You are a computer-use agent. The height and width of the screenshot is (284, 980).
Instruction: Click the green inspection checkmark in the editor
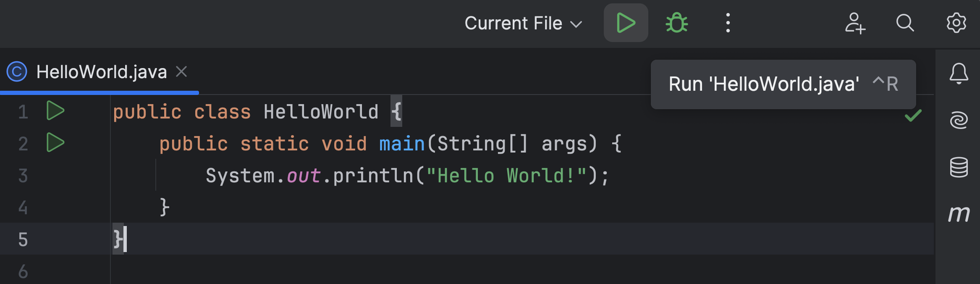(x=913, y=116)
